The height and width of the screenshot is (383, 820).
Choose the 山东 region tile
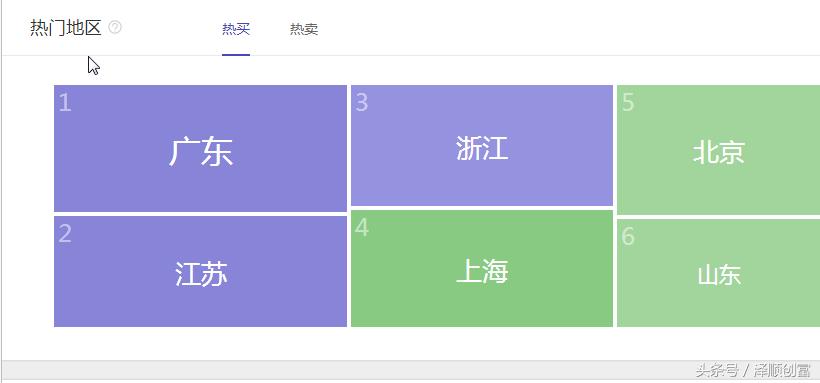point(719,273)
